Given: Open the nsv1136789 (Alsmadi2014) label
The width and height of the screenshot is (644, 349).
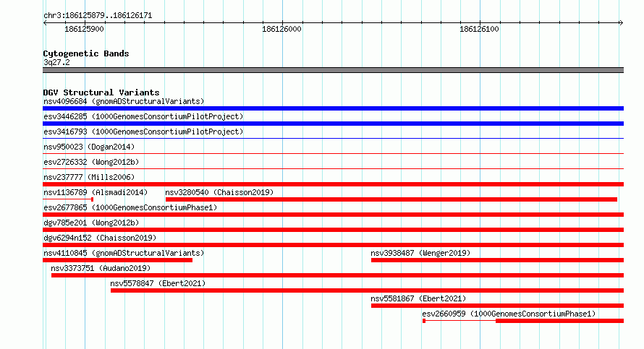Looking at the screenshot, I should click(96, 192).
